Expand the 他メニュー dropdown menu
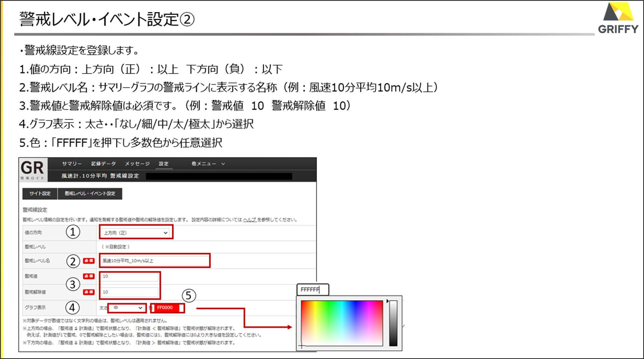The image size is (644, 359). pyautogui.click(x=208, y=164)
